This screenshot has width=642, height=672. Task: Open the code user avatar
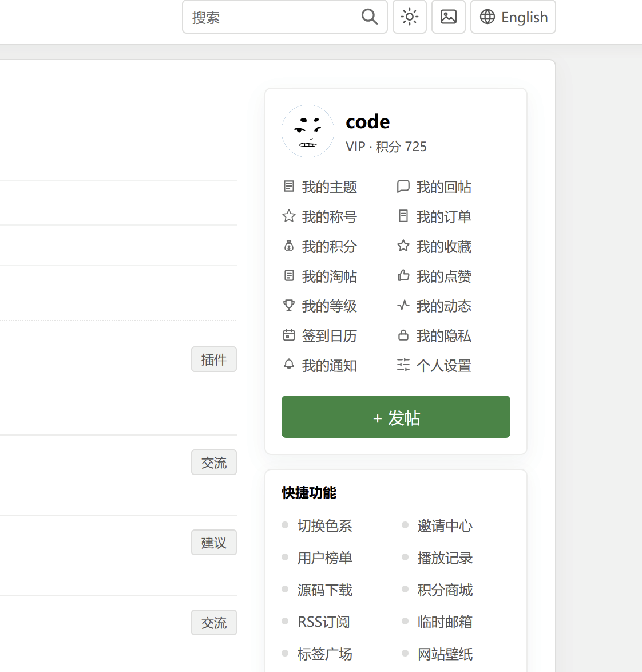point(307,131)
